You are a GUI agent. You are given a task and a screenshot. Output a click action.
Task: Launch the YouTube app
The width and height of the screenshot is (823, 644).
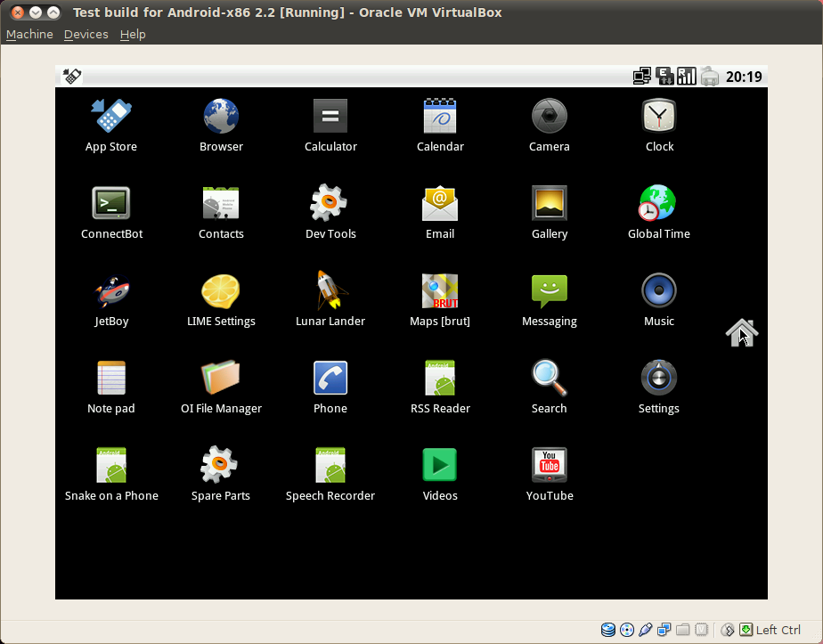(549, 475)
